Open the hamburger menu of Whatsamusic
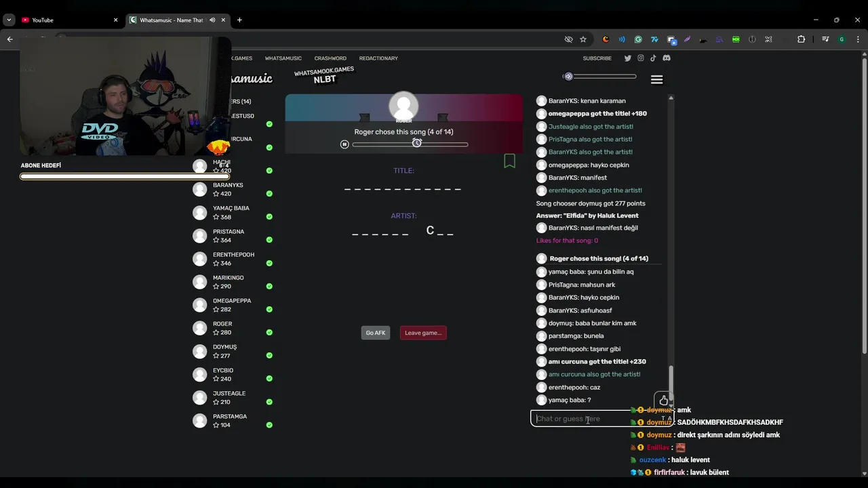The height and width of the screenshot is (488, 868). [656, 80]
